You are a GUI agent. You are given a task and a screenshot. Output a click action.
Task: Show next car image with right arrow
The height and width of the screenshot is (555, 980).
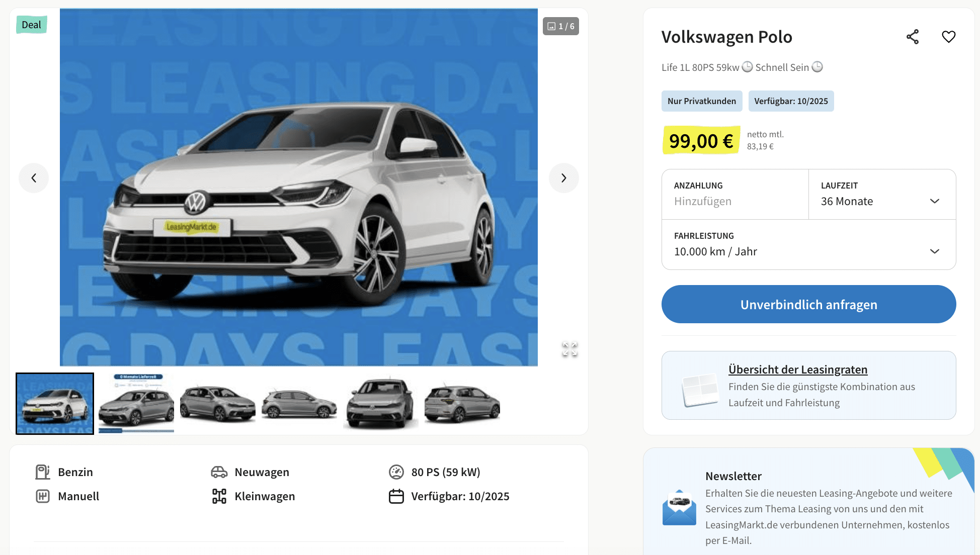[x=563, y=178]
